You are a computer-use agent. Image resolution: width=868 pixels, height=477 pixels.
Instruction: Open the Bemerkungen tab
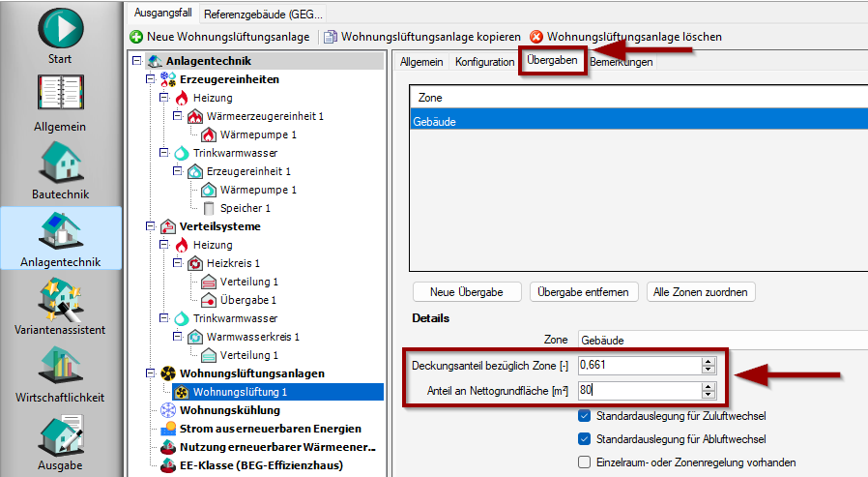[x=622, y=62]
